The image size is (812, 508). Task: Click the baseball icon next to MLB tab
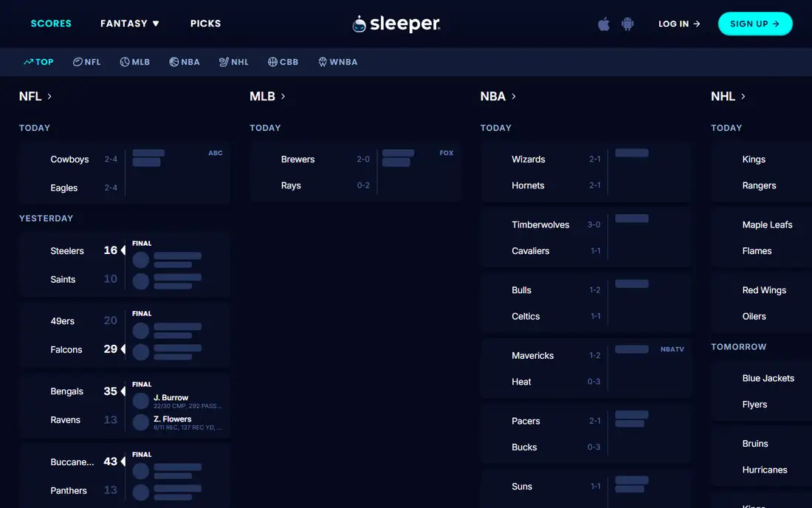124,61
